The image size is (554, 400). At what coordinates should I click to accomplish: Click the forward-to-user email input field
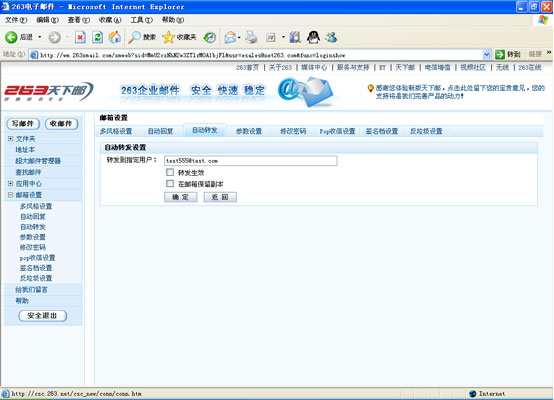point(251,161)
